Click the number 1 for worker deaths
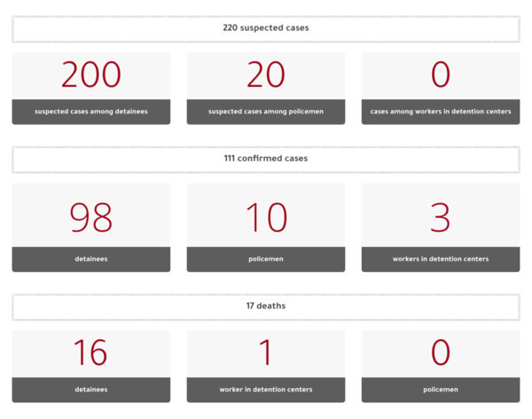Viewport: 532px width, 419px height. (266, 353)
